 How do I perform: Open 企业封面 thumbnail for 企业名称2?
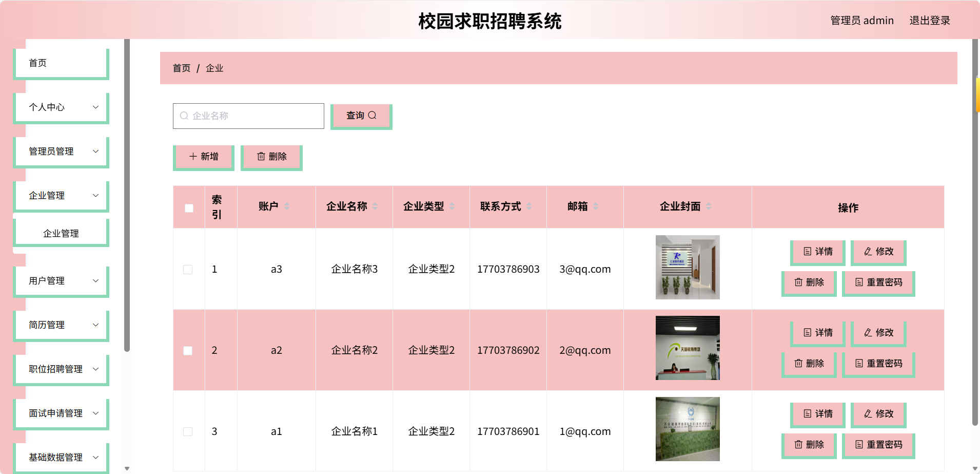[x=688, y=348]
